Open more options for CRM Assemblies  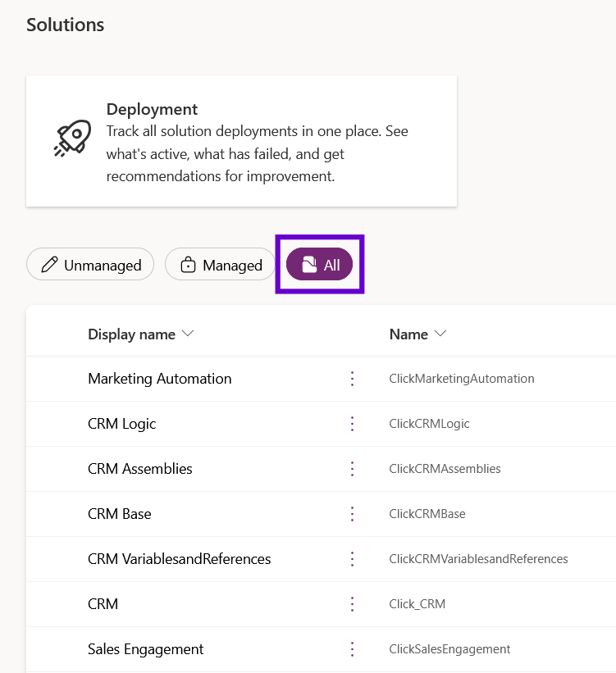click(x=352, y=469)
